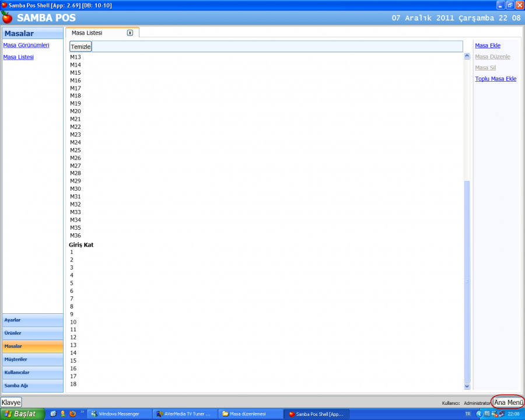Open the Masa Görünümleri link
This screenshot has width=525, height=420.
tap(26, 45)
